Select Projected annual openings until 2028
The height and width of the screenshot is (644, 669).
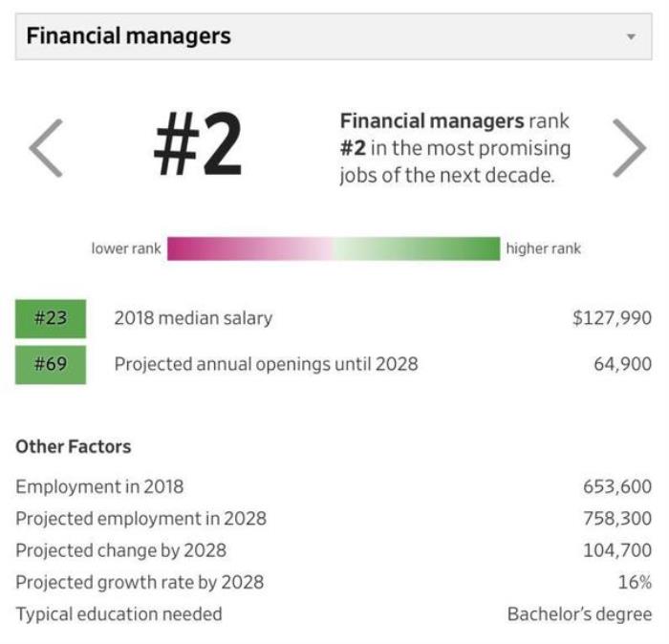click(266, 364)
